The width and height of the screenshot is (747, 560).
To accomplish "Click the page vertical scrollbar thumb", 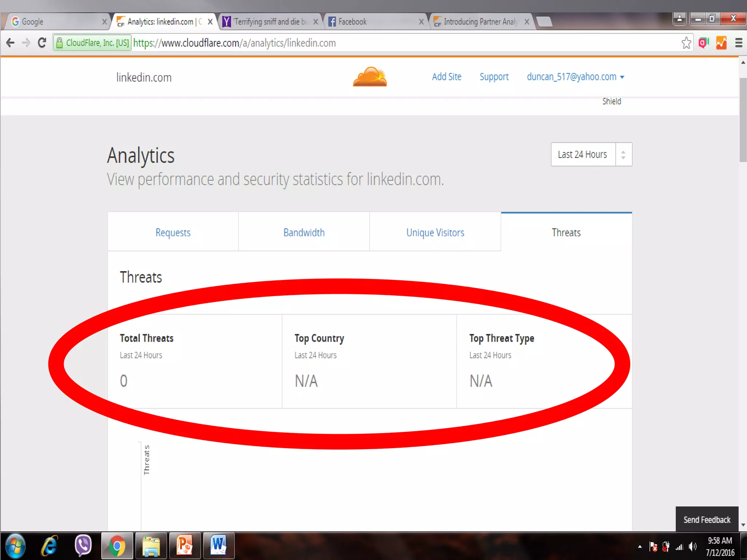I will coord(743,120).
